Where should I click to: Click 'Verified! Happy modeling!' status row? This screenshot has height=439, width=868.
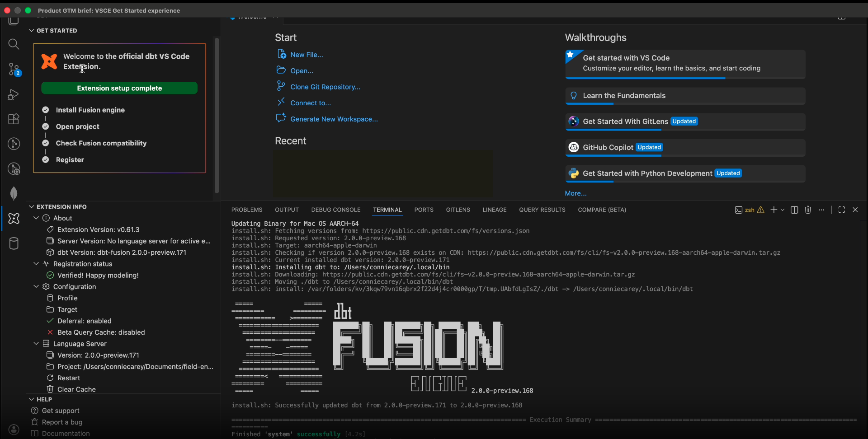tap(123, 275)
